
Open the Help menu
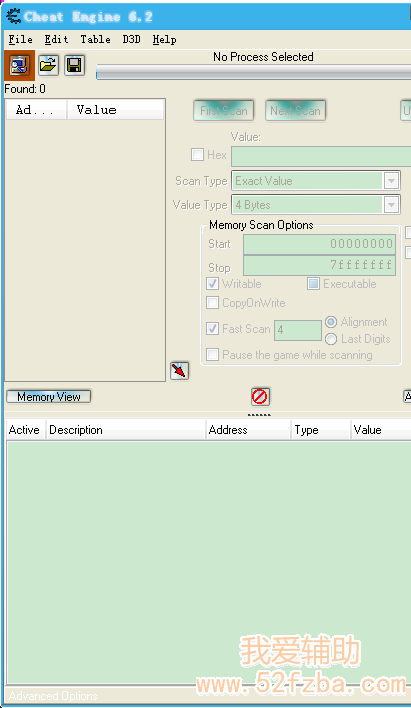click(x=164, y=40)
